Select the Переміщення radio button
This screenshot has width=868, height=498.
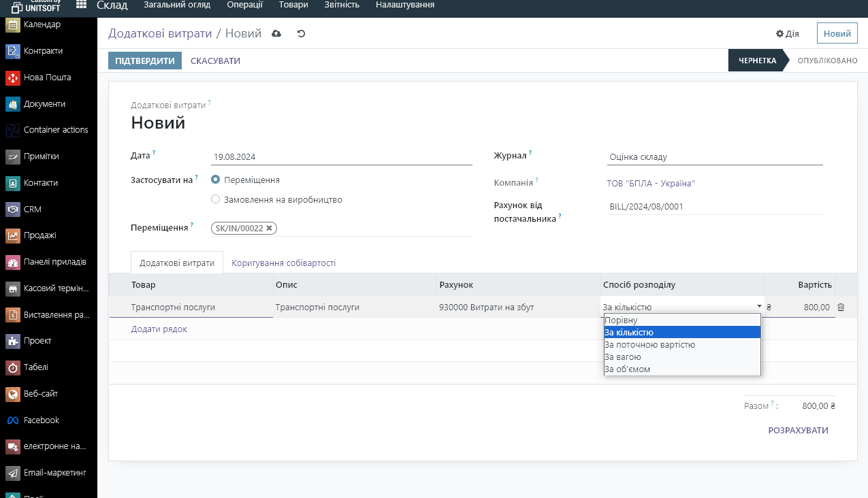[x=216, y=180]
